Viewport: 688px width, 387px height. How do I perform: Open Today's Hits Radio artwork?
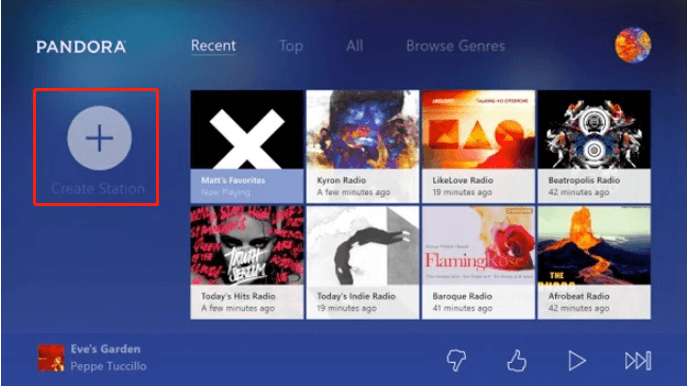[x=247, y=246]
